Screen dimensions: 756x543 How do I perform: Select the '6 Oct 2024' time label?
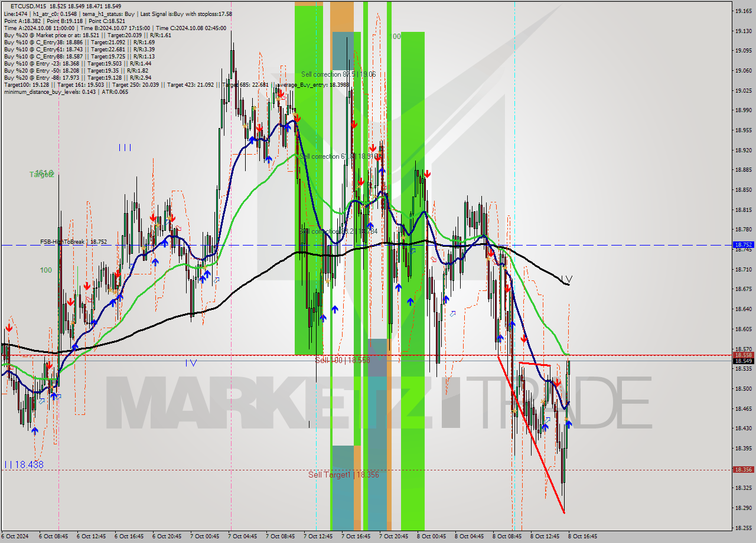click(15, 537)
